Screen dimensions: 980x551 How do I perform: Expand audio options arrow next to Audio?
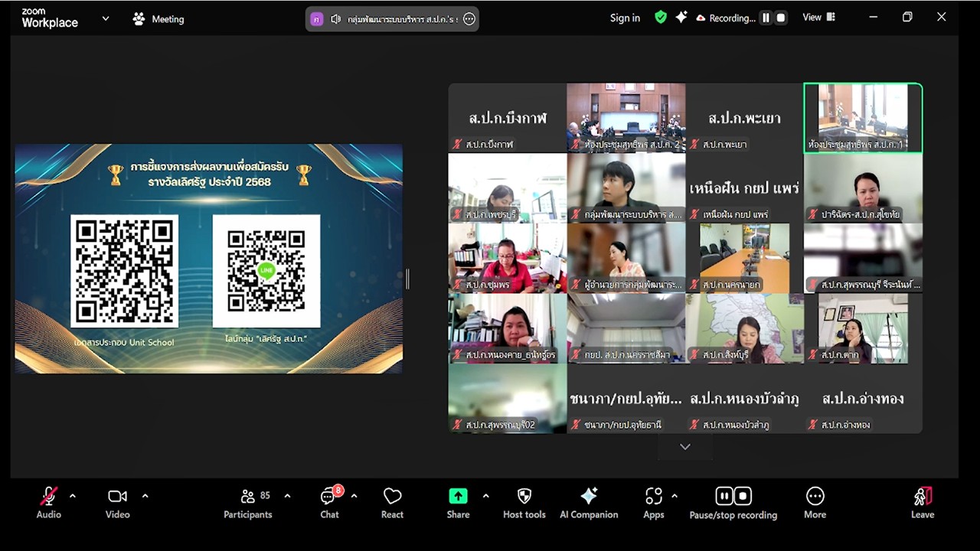click(x=73, y=496)
